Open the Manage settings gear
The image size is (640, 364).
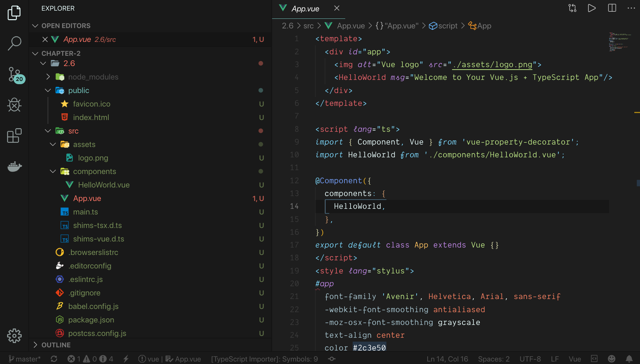tap(14, 336)
